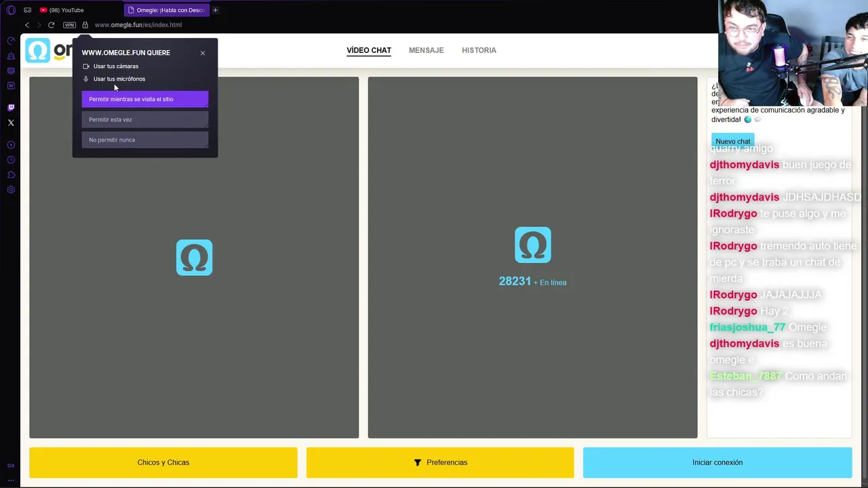Open Extensions cube icon in sidebar
This screenshot has height=488, width=868.
coord(11,175)
